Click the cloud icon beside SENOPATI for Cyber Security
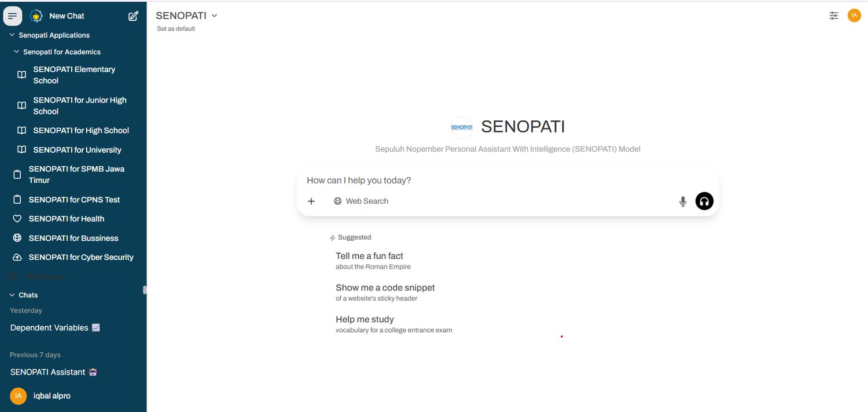 [x=17, y=257]
